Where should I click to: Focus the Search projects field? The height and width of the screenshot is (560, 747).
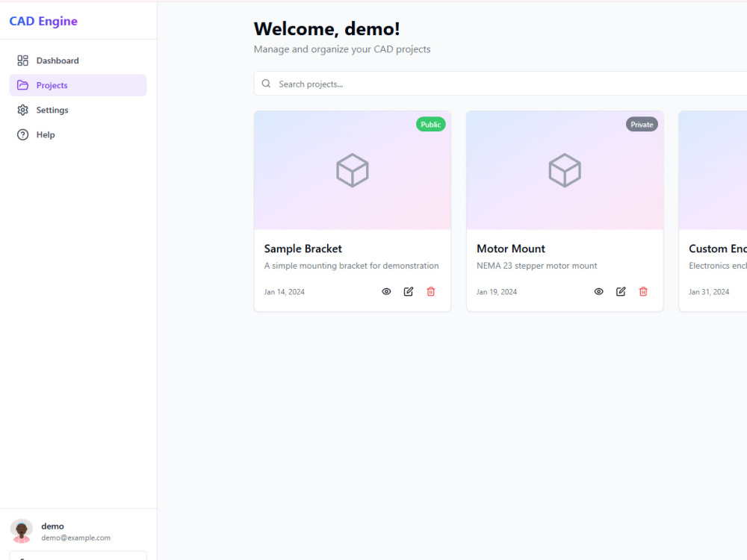pyautogui.click(x=500, y=84)
